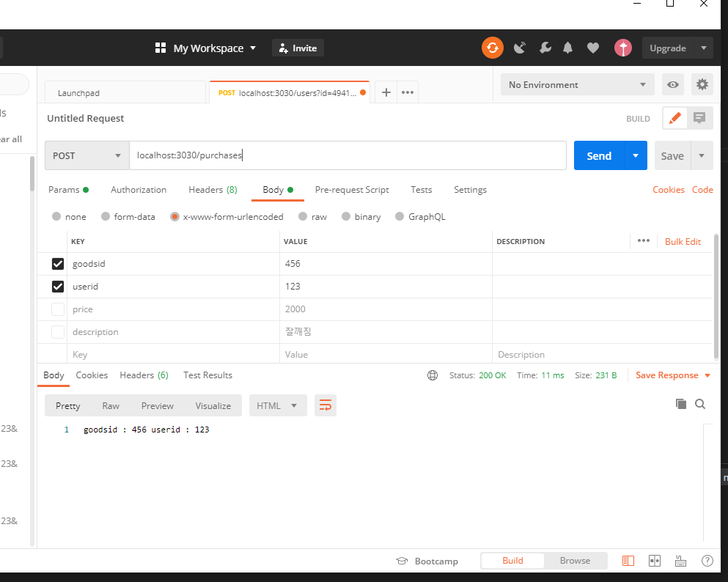Uncheck the userid row checkbox

point(58,287)
